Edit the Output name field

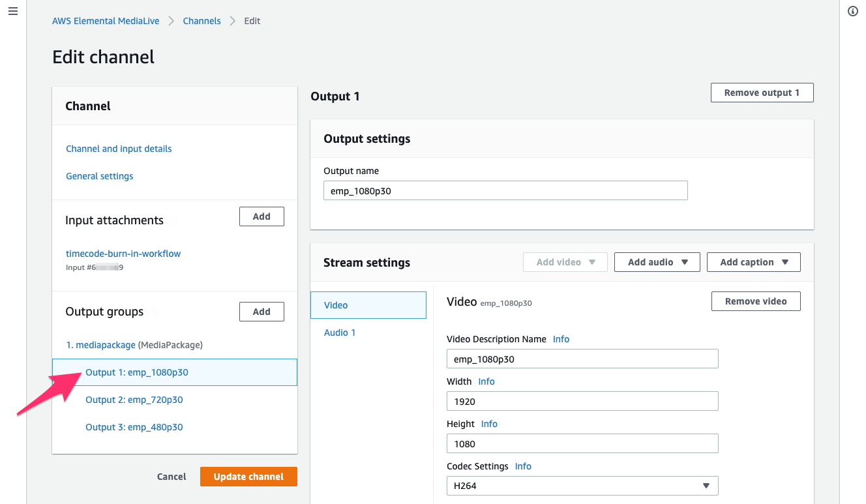tap(505, 190)
